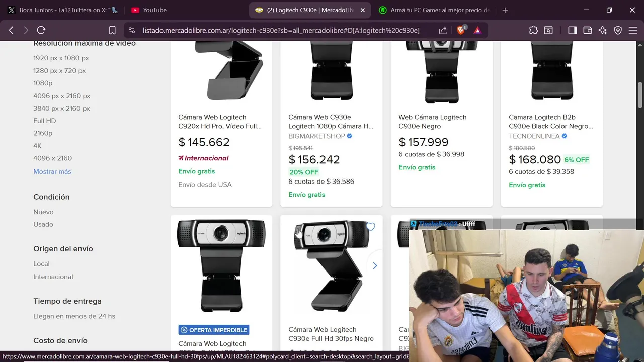Close the MercadoLibre Logitech C930e tab
Viewport: 644px width, 362px height.
(x=362, y=10)
